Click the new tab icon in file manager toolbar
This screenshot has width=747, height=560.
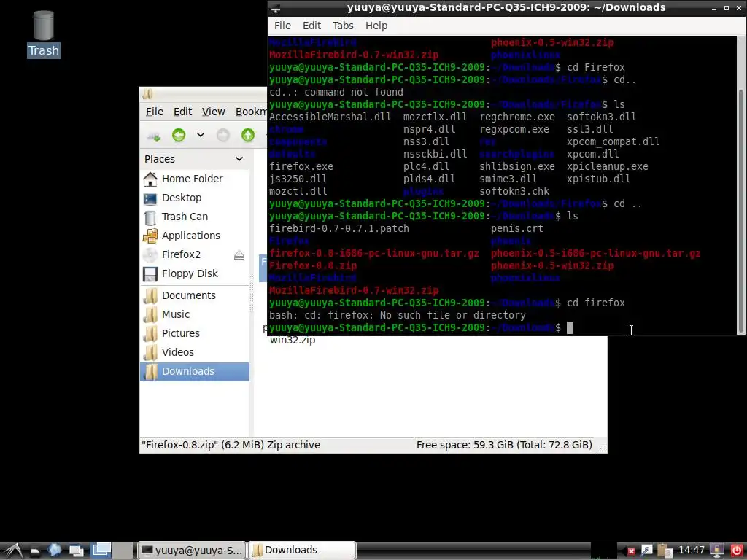pos(153,136)
